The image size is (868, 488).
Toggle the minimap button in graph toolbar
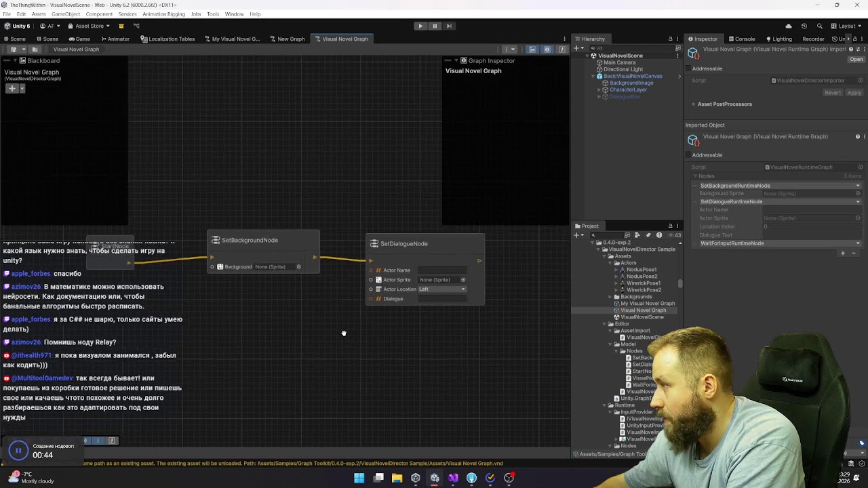tap(562, 49)
